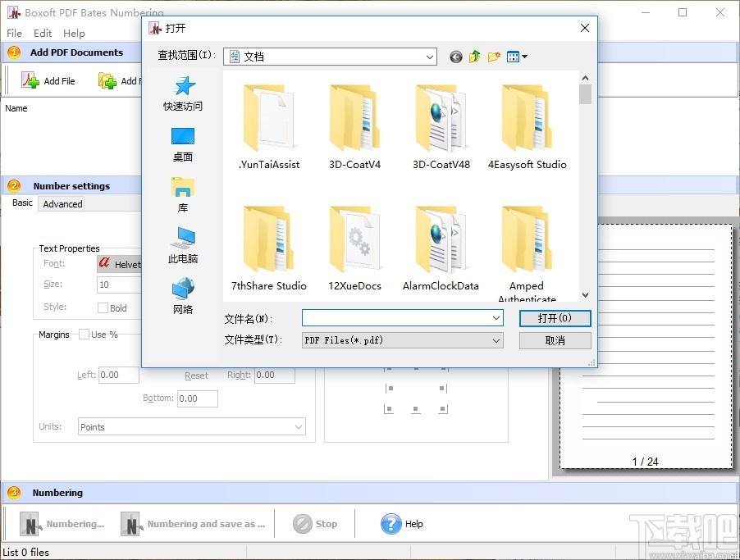Go up one folder level icon
The width and height of the screenshot is (740, 560).
[475, 57]
